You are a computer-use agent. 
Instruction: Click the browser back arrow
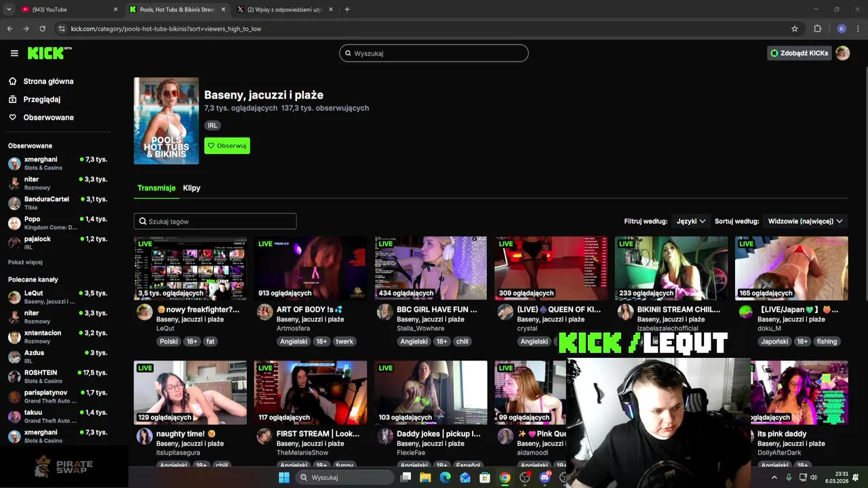(x=9, y=28)
